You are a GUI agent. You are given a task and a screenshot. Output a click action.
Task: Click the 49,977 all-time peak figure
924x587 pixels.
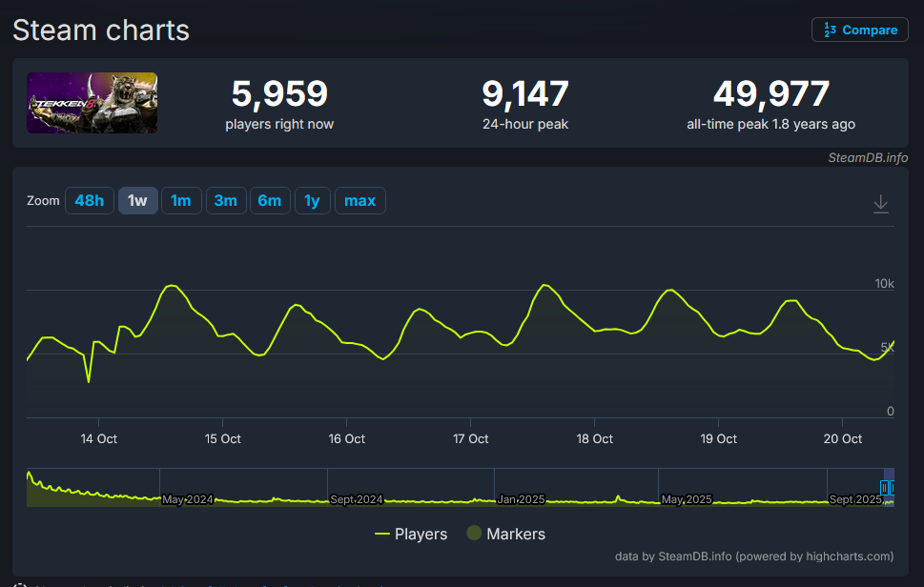(x=770, y=93)
